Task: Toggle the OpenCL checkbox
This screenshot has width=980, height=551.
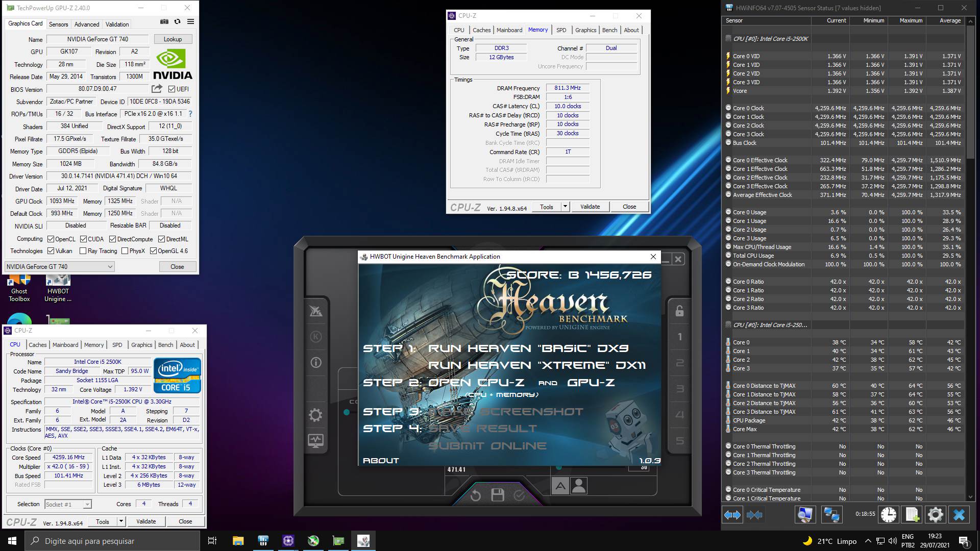Action: pyautogui.click(x=51, y=239)
